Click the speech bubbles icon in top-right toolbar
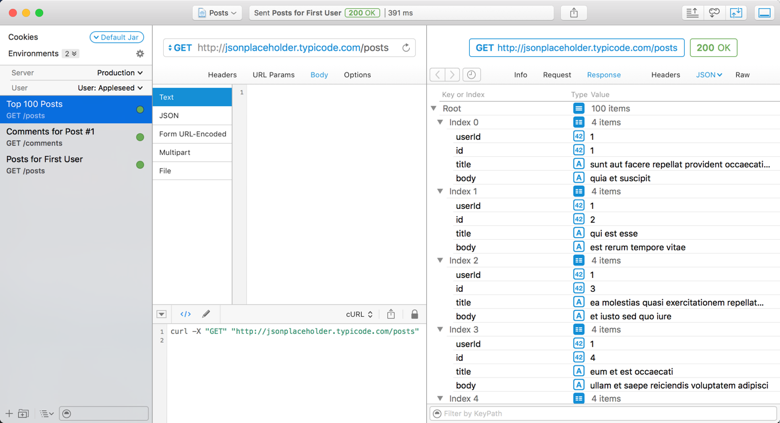Image resolution: width=780 pixels, height=423 pixels. (x=714, y=13)
